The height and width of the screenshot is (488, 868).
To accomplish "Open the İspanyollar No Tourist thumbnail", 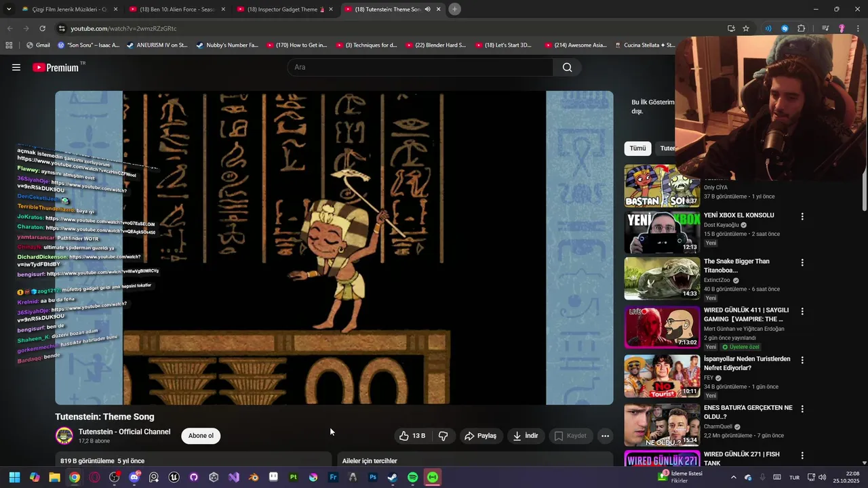I will coord(662,375).
